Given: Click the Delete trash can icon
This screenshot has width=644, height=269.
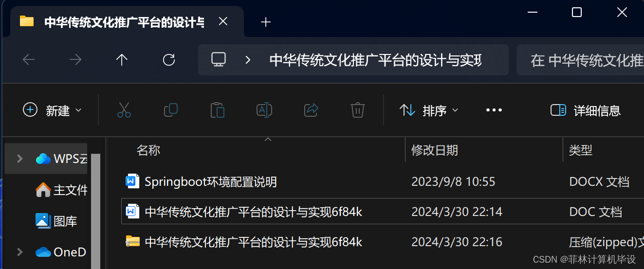Looking at the screenshot, I should point(358,110).
